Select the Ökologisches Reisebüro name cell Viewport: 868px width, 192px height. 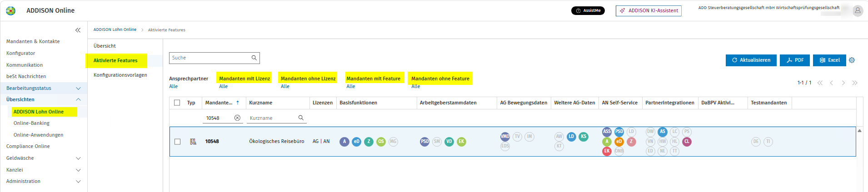[x=277, y=141]
